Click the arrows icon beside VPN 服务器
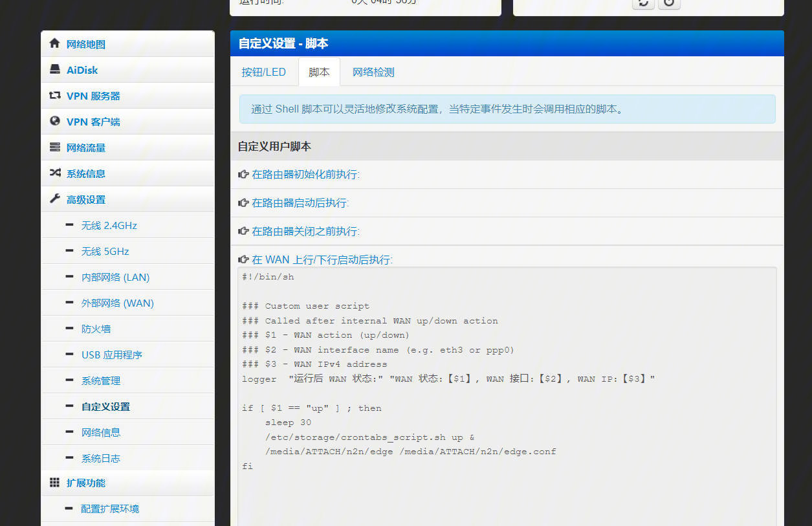Screen dimensions: 812x526 click(x=54, y=96)
